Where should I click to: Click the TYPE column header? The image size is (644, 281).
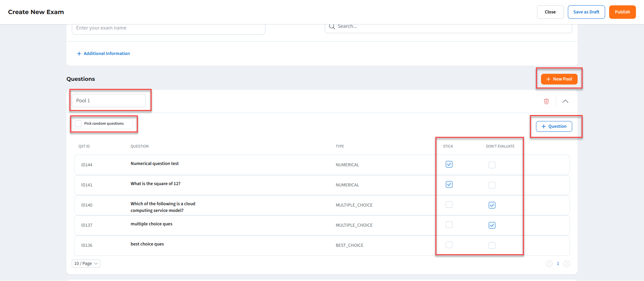point(340,147)
